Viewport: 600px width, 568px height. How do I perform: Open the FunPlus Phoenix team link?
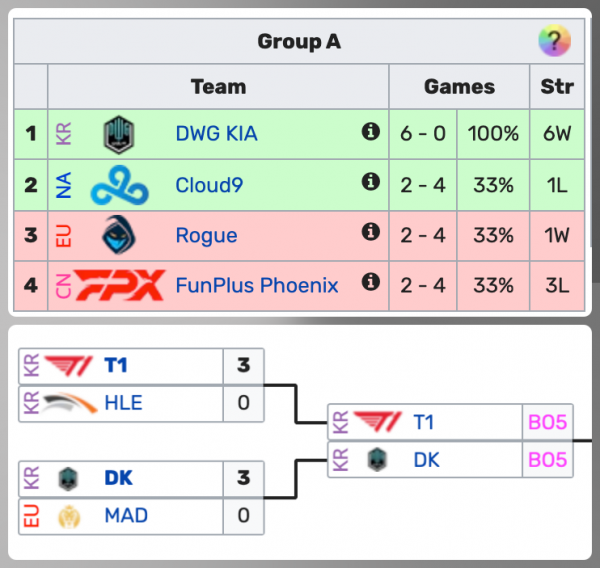point(257,286)
